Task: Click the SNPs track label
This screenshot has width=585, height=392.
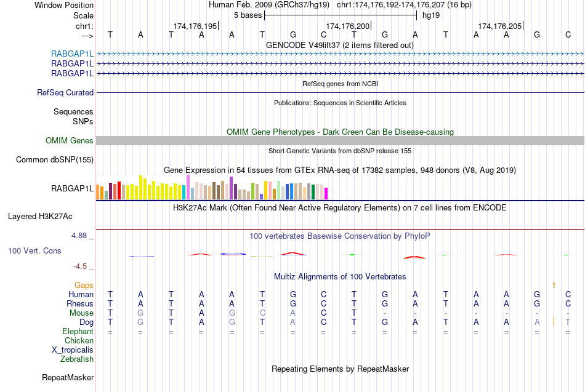Action: click(x=83, y=121)
